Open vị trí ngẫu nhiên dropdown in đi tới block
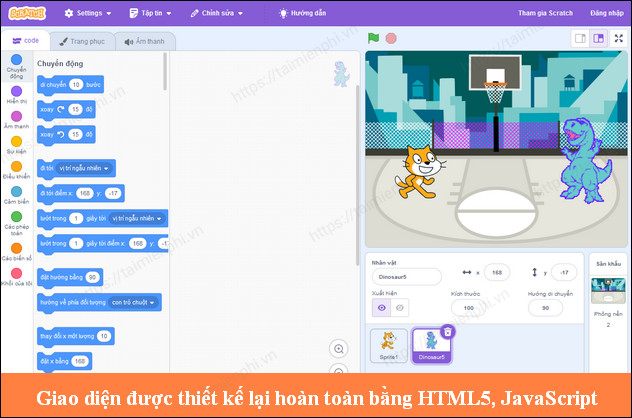Image resolution: width=632 pixels, height=418 pixels. (84, 168)
